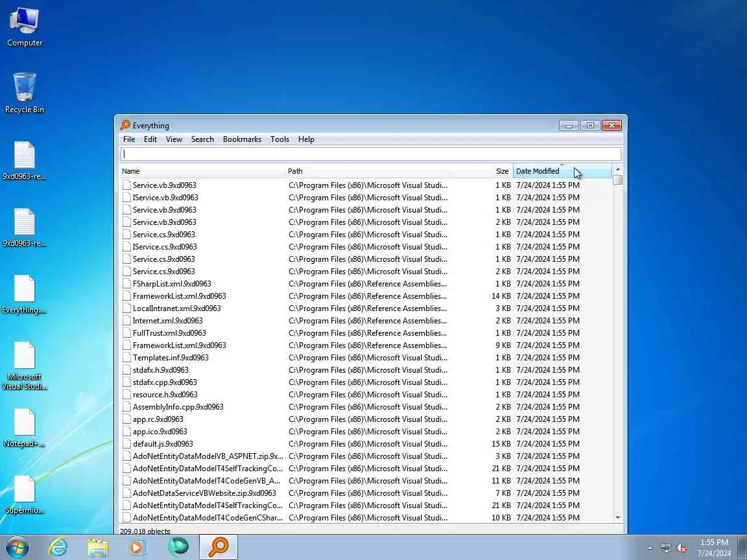Image resolution: width=747 pixels, height=560 pixels.
Task: Select LocalIntranet.xml.9xd0963 in results
Action: click(177, 308)
